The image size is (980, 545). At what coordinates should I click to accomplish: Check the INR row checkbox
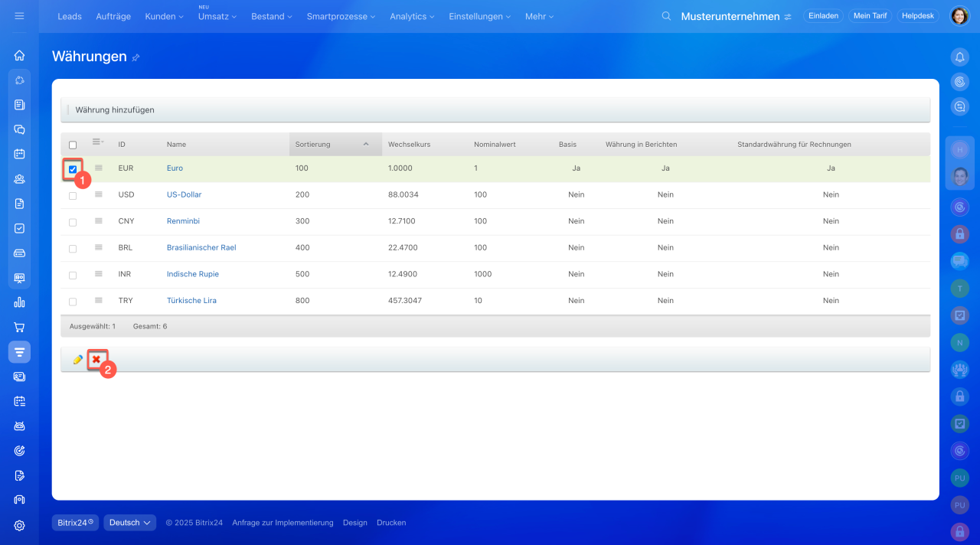coord(73,275)
